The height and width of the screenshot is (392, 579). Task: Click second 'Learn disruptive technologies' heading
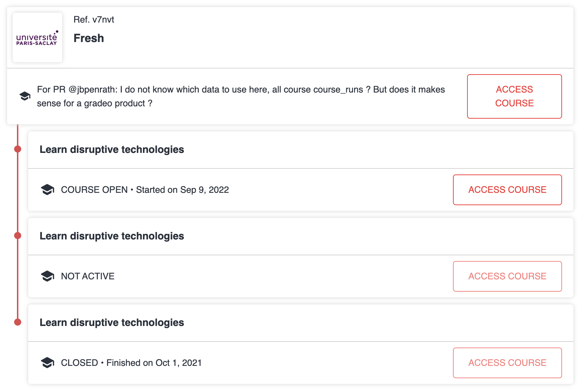point(112,236)
